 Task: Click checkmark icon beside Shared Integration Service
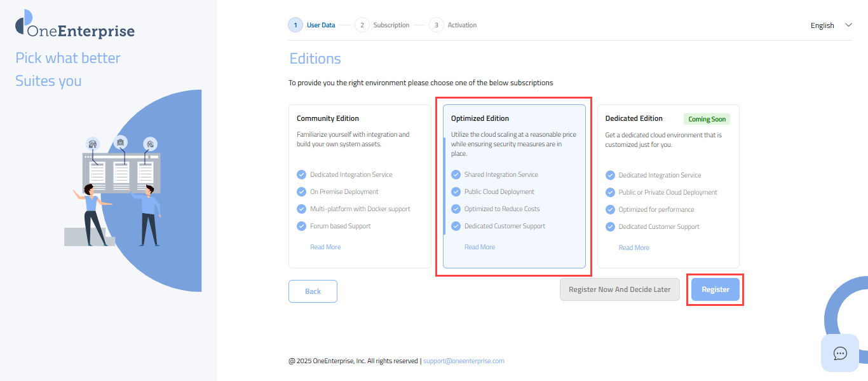[456, 175]
